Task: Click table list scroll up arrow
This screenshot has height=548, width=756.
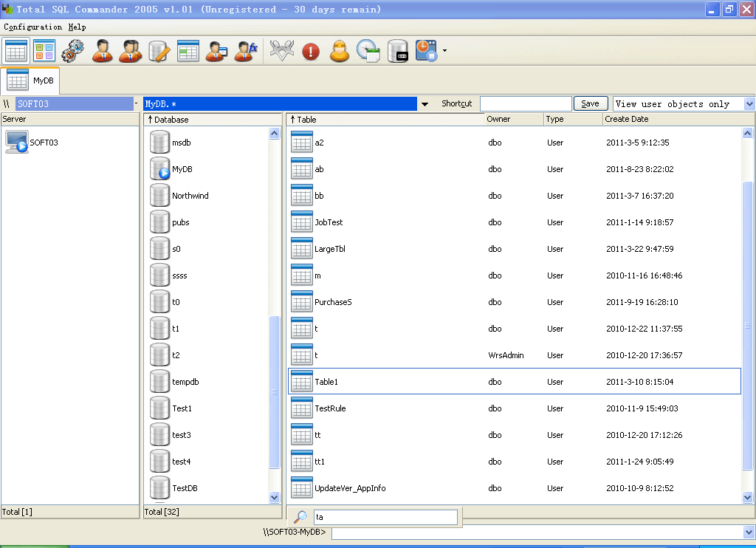Action: click(747, 133)
